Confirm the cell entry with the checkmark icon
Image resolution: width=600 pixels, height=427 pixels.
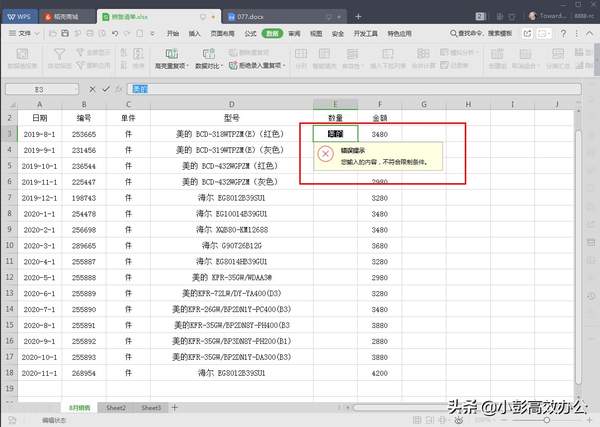click(106, 88)
